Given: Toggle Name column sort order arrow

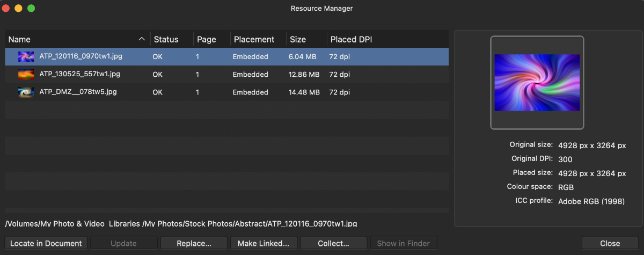Looking at the screenshot, I should coord(142,39).
